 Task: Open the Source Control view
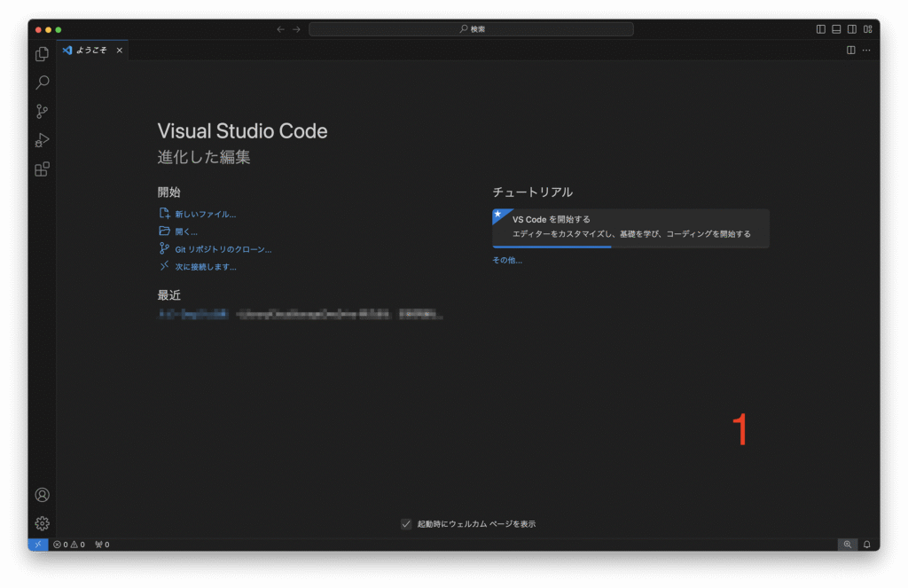click(x=42, y=111)
